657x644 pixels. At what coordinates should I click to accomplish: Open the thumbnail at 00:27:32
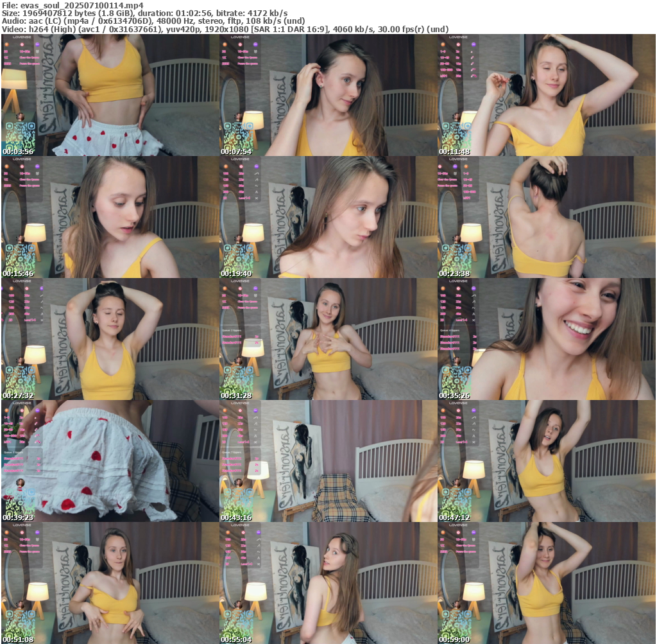[110, 339]
